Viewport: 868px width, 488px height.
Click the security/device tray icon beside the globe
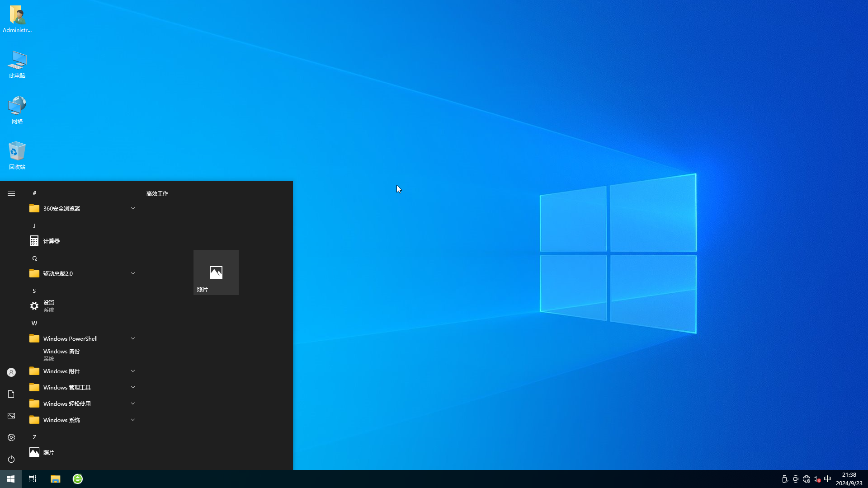796,479
